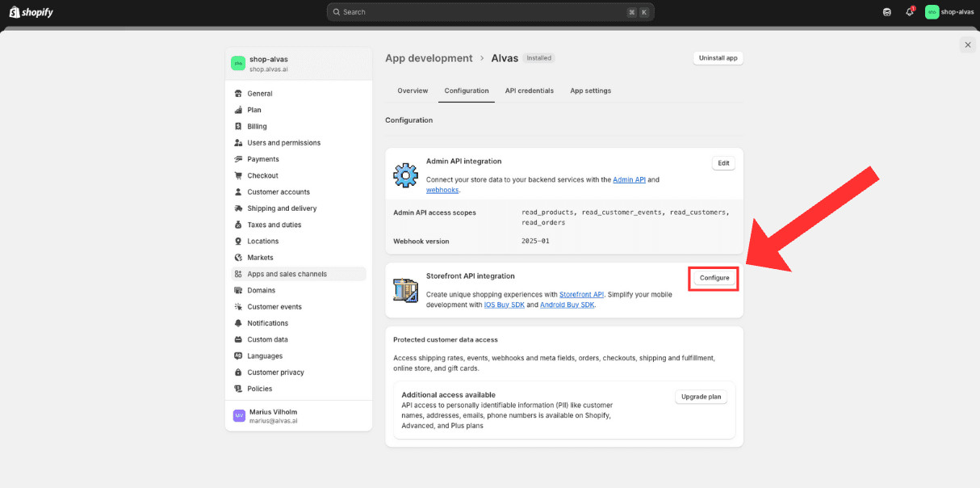980x488 pixels.
Task: Open the iOS Buy SDK link
Action: [505, 305]
